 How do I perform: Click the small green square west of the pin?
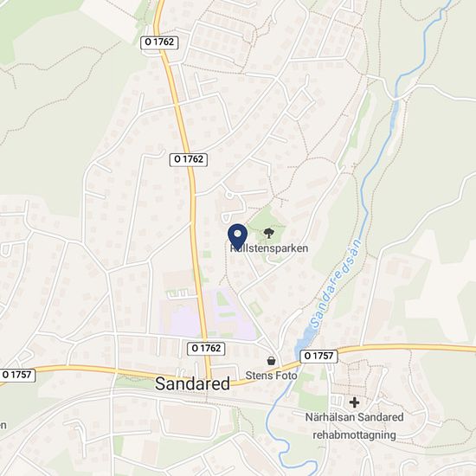point(207,254)
